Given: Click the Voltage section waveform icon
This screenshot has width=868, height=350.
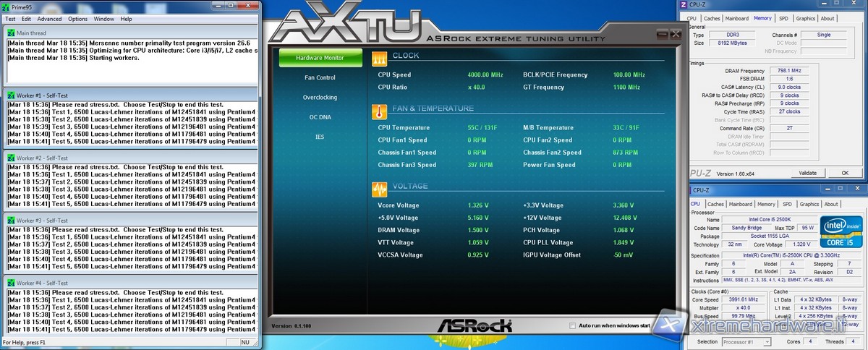Looking at the screenshot, I should (x=379, y=189).
